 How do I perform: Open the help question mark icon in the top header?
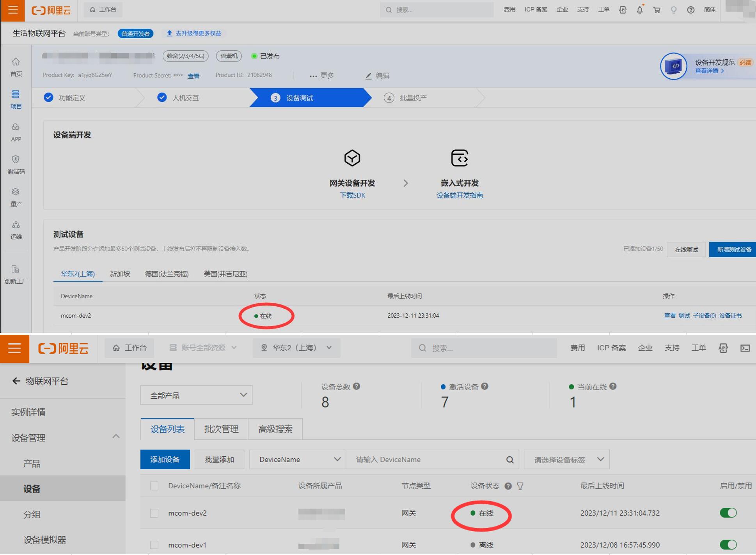click(691, 10)
